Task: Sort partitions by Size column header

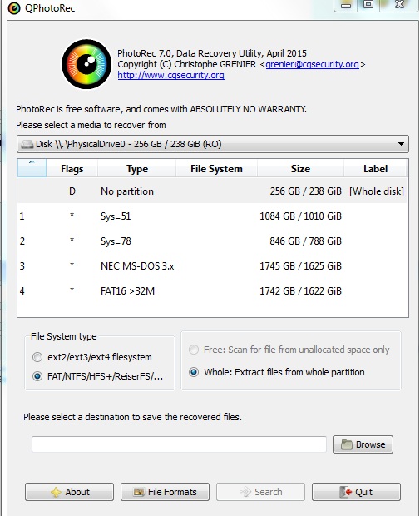Action: point(300,169)
